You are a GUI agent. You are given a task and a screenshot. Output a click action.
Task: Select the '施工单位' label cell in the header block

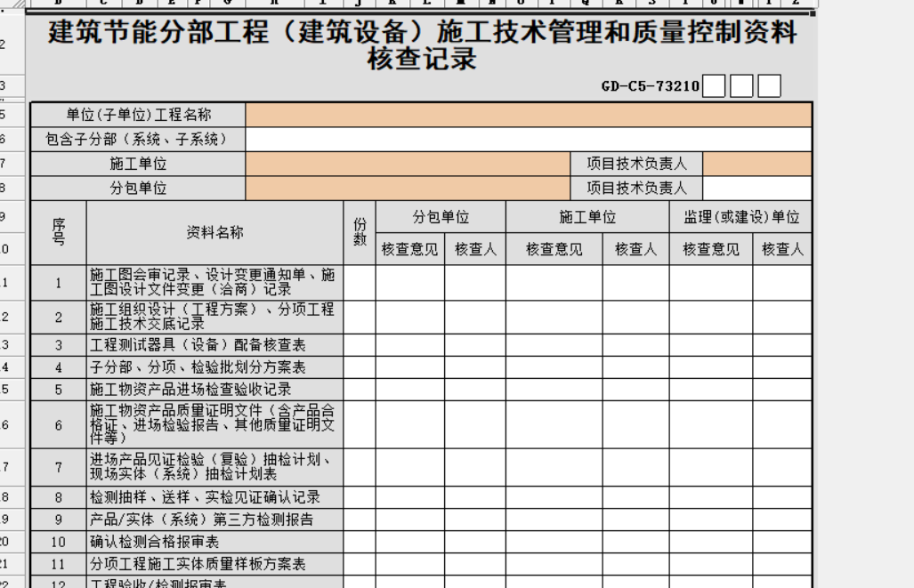[138, 164]
